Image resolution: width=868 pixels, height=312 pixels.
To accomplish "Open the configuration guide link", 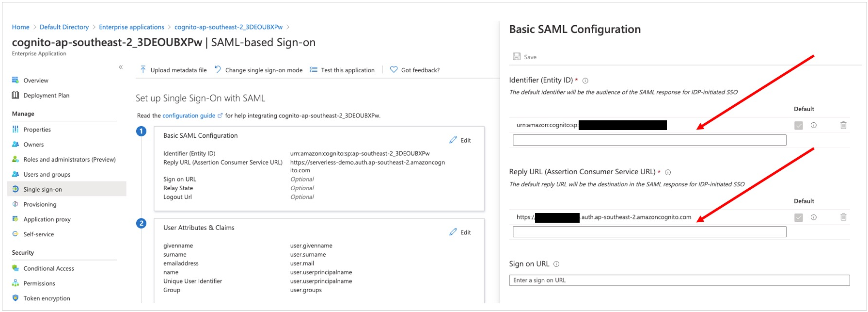I will 189,115.
